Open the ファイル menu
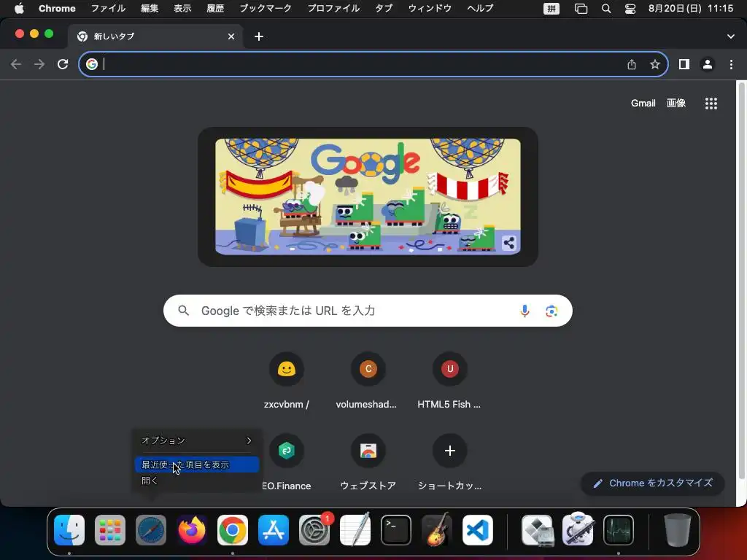 click(108, 9)
